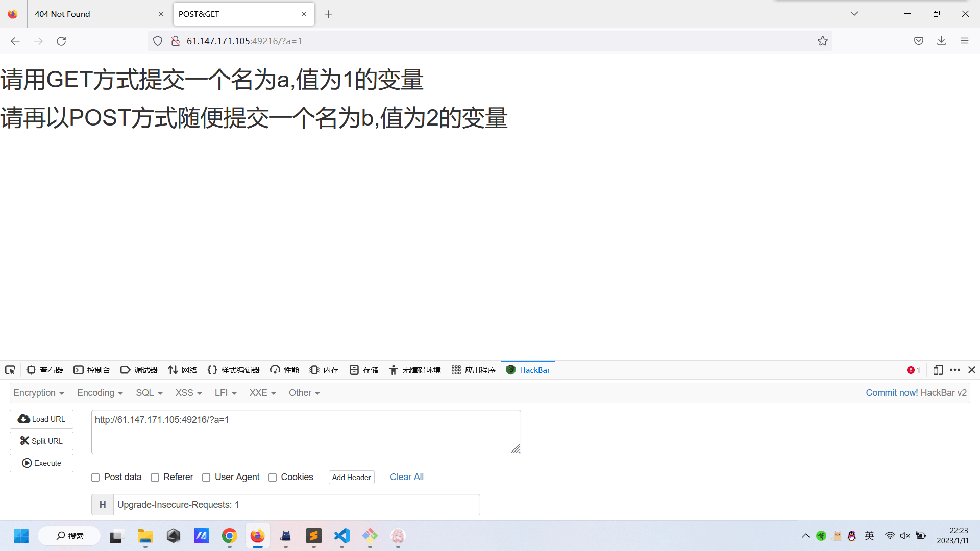Open the SQL dropdown menu
Screen dimensions: 980x551
149,393
